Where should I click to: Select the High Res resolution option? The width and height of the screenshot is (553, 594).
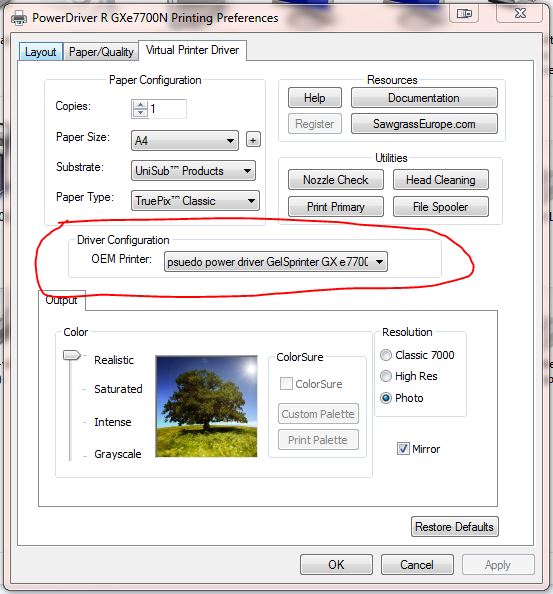click(x=386, y=376)
